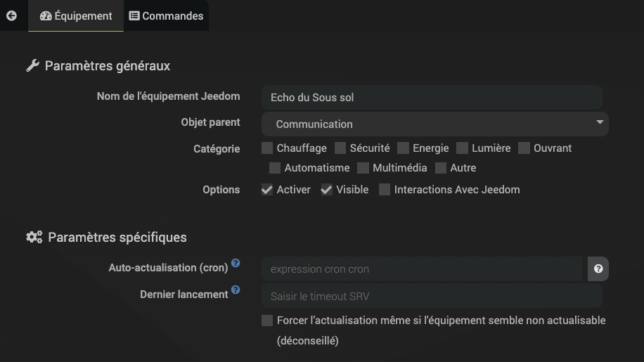Tick the Chauffage category checkbox
This screenshot has width=644, height=362.
[x=267, y=148]
